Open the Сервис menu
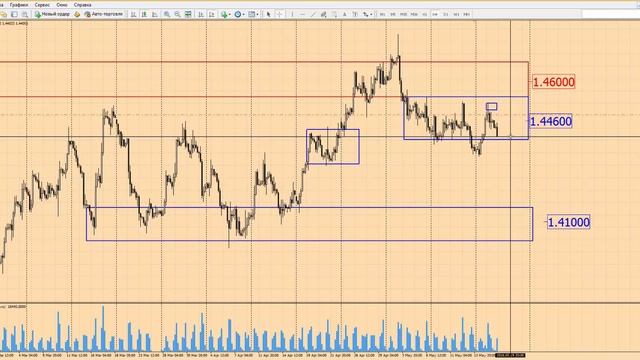Image resolution: width=640 pixels, height=360 pixels. pos(42,5)
